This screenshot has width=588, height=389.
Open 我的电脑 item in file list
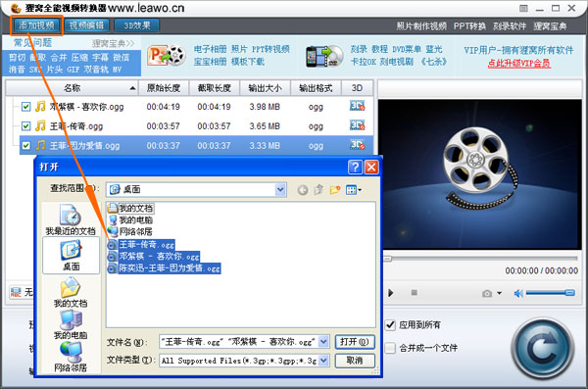[x=130, y=219]
